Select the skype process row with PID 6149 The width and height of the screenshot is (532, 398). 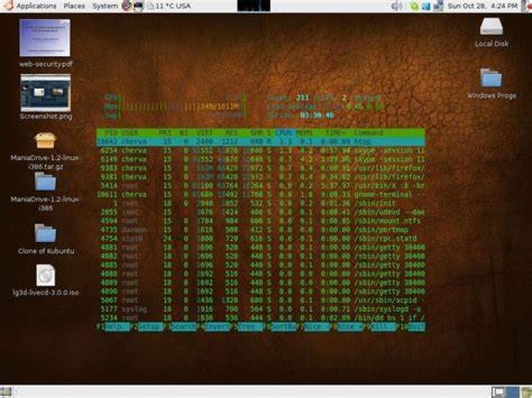[x=261, y=159]
